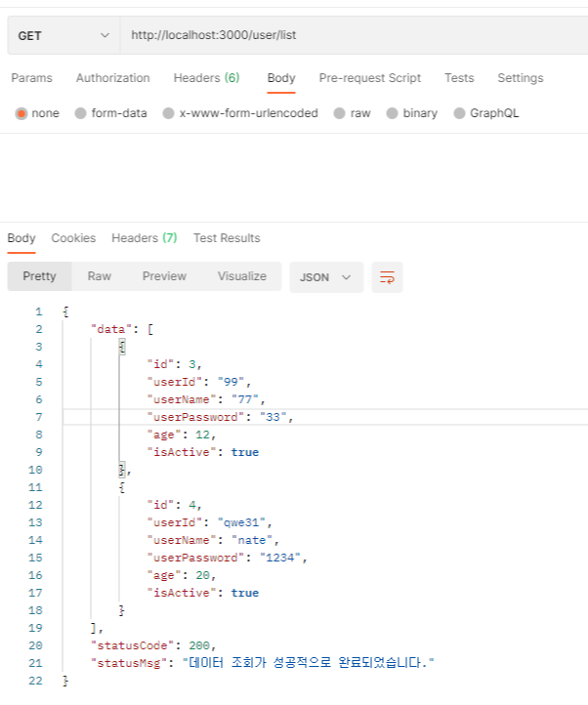Open the JSON format dropdown

pyautogui.click(x=326, y=277)
